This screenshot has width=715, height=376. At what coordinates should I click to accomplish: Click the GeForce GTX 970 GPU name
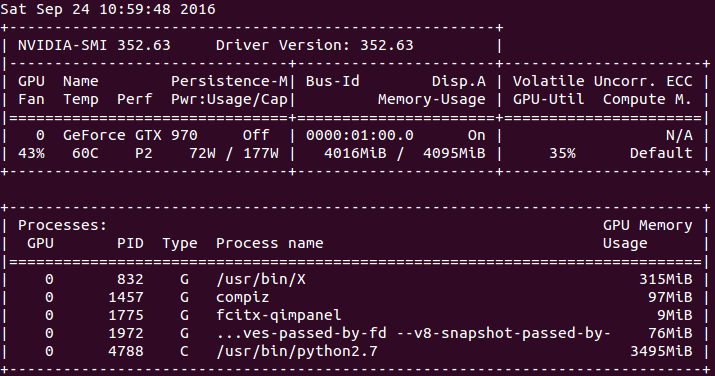click(130, 135)
